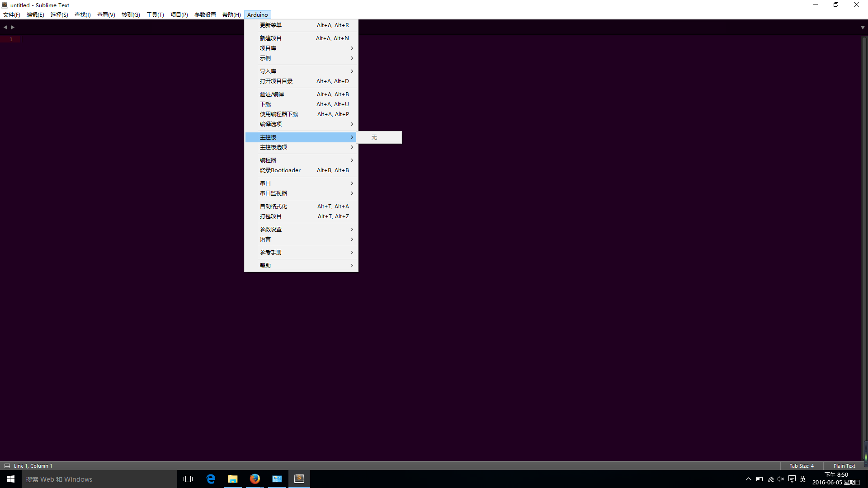The height and width of the screenshot is (488, 868).
Task: Open the Windows Start menu
Action: (11, 479)
